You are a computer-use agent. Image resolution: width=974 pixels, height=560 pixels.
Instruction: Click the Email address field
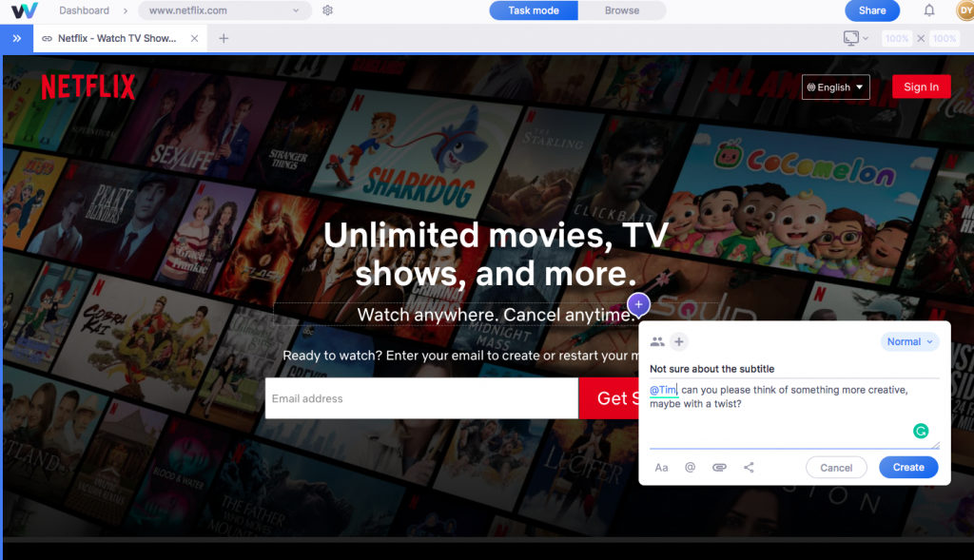coord(421,398)
